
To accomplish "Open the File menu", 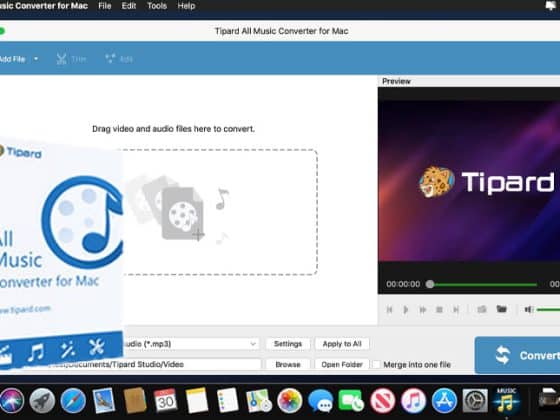I will tap(105, 6).
